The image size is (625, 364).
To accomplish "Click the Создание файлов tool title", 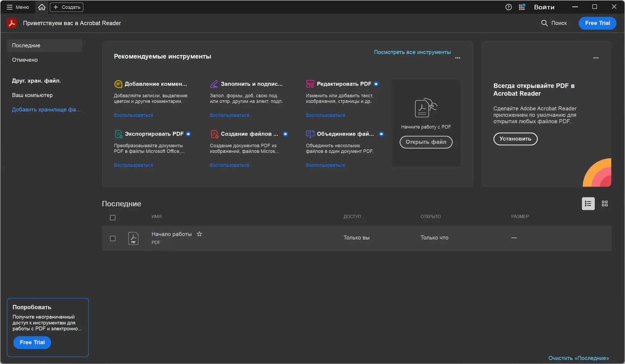I will pyautogui.click(x=249, y=134).
